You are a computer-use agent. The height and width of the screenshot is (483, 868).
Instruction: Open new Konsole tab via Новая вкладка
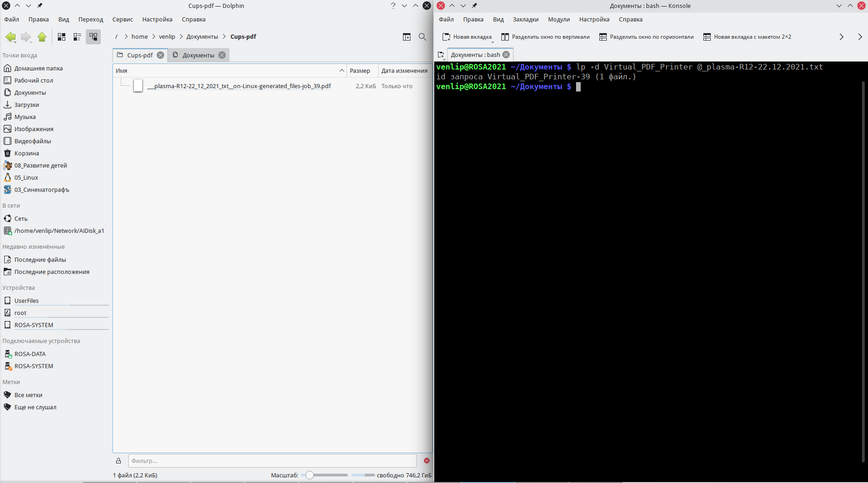pyautogui.click(x=467, y=37)
